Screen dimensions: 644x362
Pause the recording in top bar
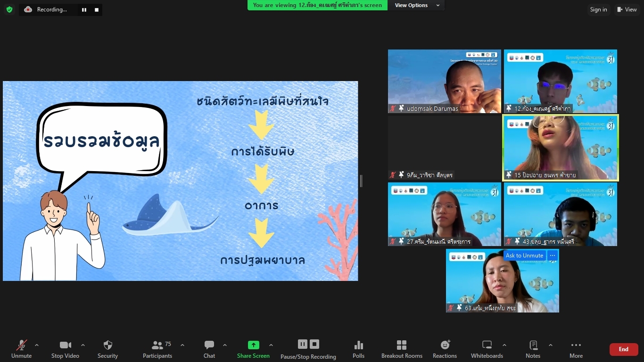point(84,9)
